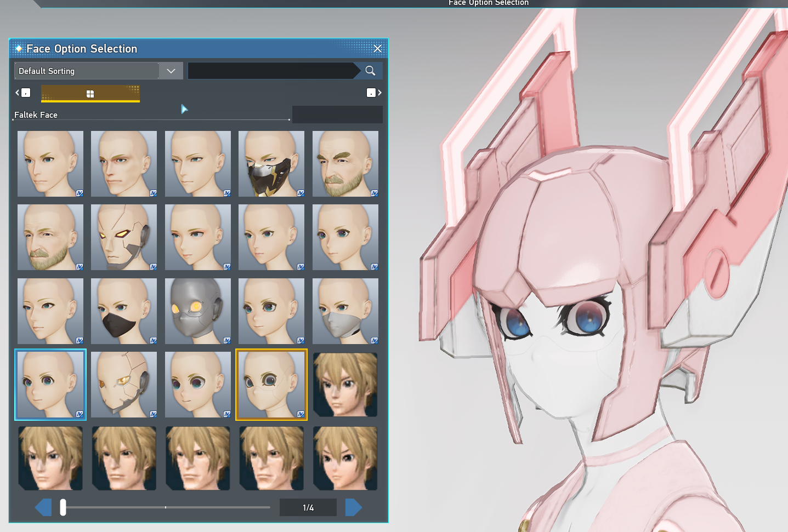Select the face wearing a grey mask
Image resolution: width=788 pixels, height=532 pixels.
(345, 311)
